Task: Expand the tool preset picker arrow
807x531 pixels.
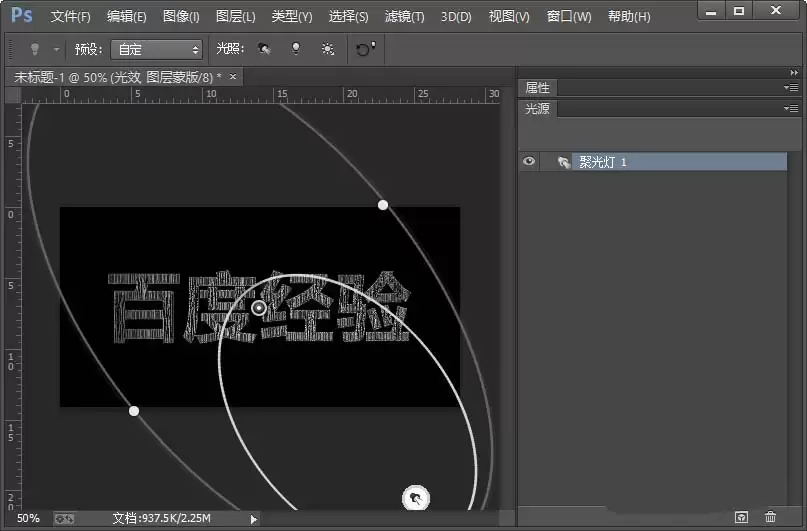Action: [x=56, y=49]
